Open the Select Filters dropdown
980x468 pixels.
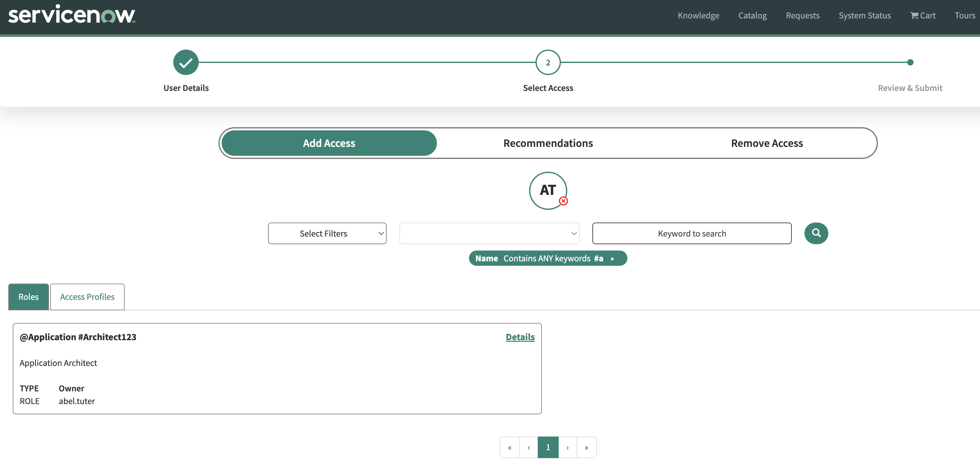pyautogui.click(x=327, y=234)
